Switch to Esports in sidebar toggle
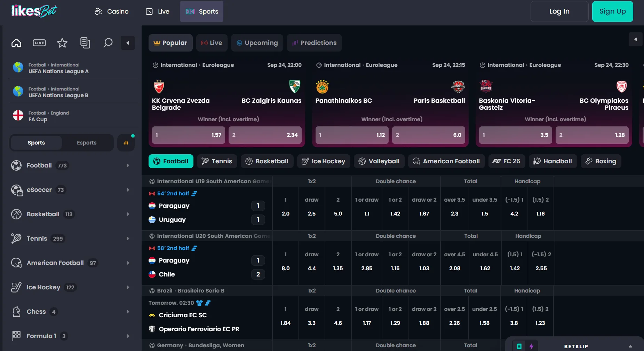644x351 pixels. click(87, 143)
